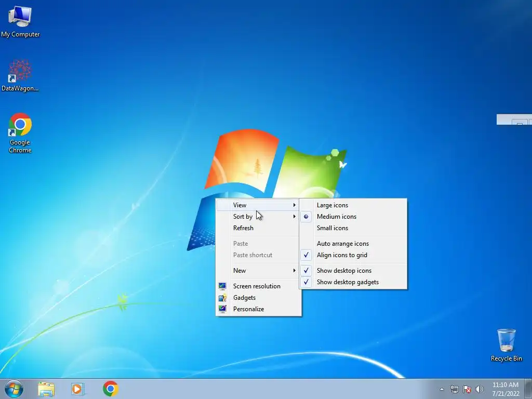Open the Action Center flag icon

[467, 389]
